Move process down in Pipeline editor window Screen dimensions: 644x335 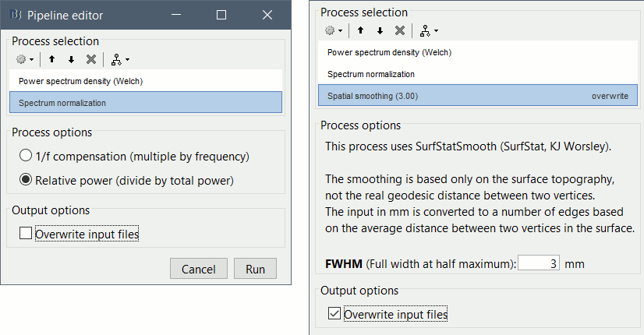[71, 59]
